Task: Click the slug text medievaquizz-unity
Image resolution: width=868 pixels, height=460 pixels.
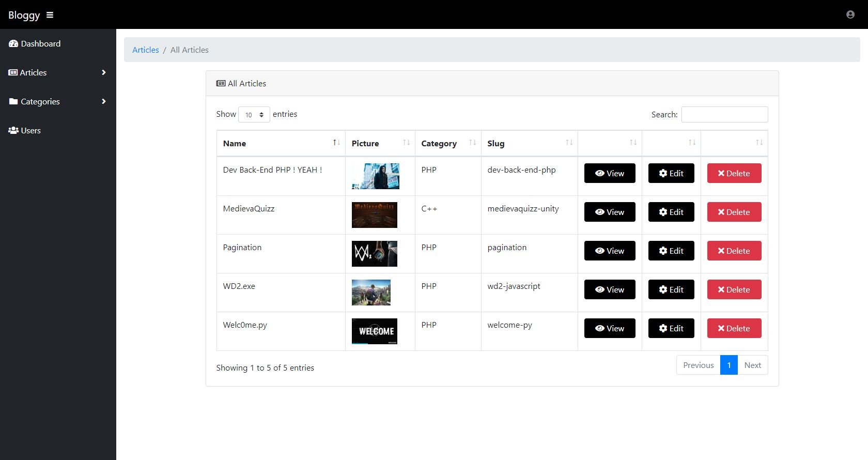Action: [x=523, y=208]
